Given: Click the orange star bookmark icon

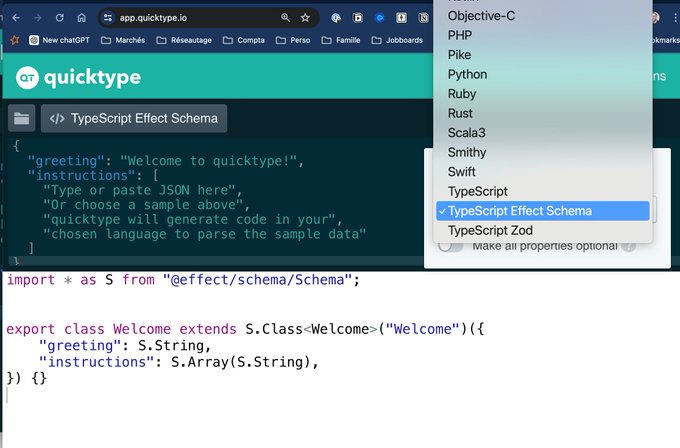Looking at the screenshot, I should coord(15,40).
